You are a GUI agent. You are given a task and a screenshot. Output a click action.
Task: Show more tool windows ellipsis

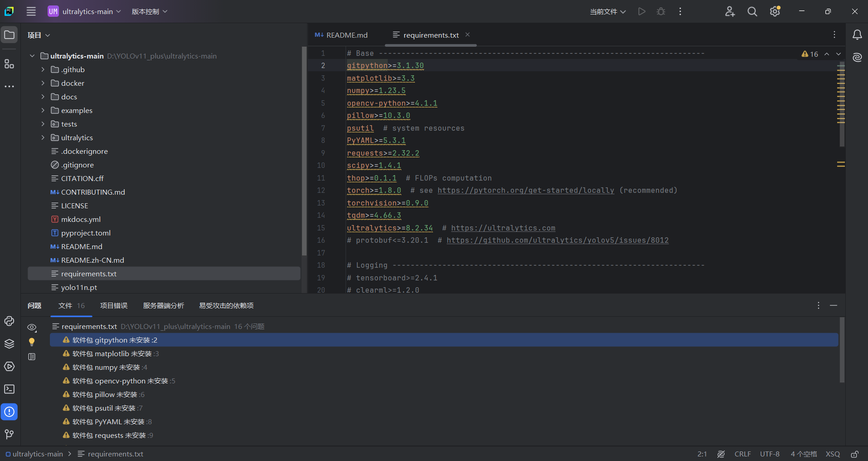pos(10,86)
